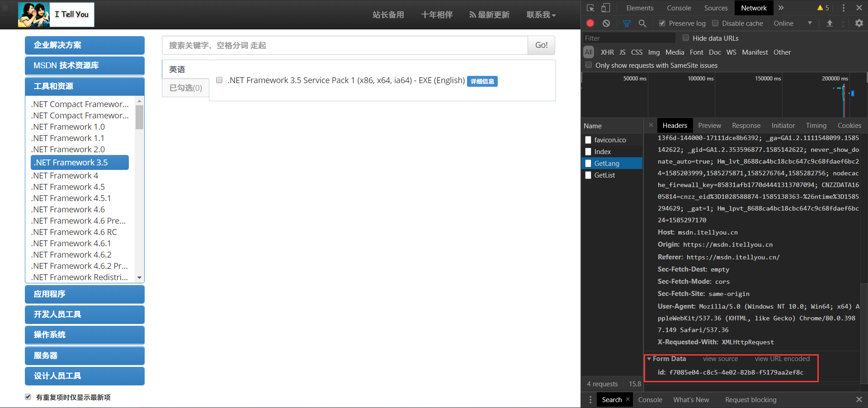Image resolution: width=868 pixels, height=408 pixels.
Task: Open the Preview tab of the request
Action: pyautogui.click(x=709, y=126)
